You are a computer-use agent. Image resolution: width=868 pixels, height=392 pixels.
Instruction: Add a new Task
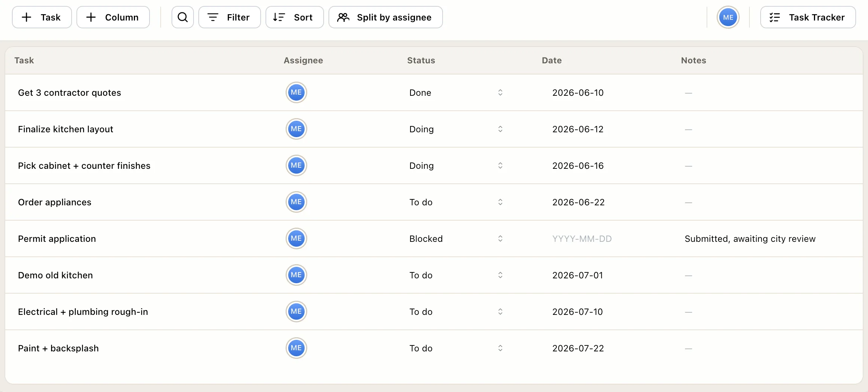(x=42, y=17)
